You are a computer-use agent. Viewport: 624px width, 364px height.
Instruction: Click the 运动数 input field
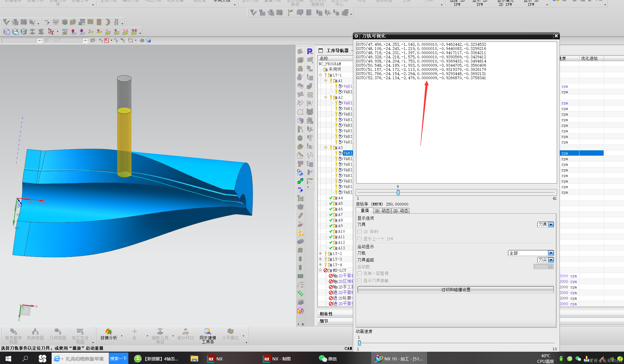coord(544,267)
